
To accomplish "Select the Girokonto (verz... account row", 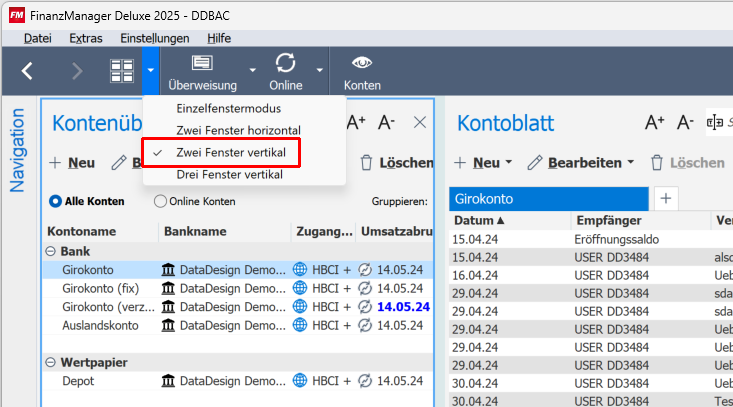I will pos(238,307).
